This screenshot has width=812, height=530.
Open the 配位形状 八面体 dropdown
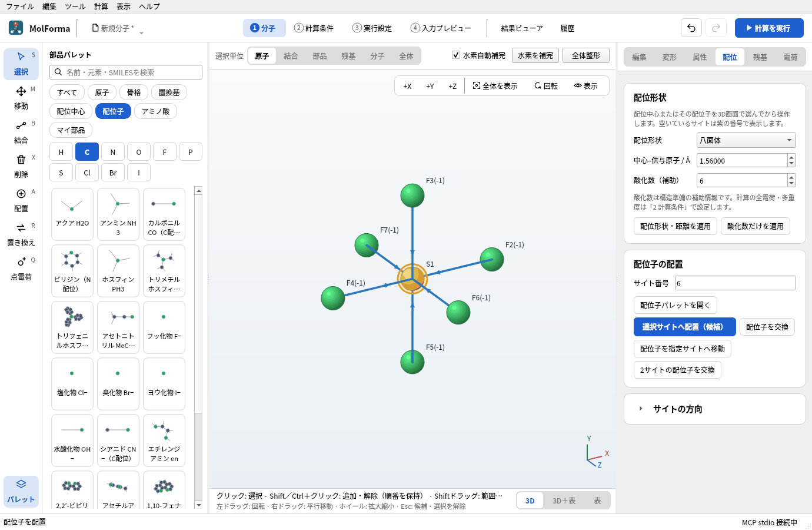click(x=746, y=140)
